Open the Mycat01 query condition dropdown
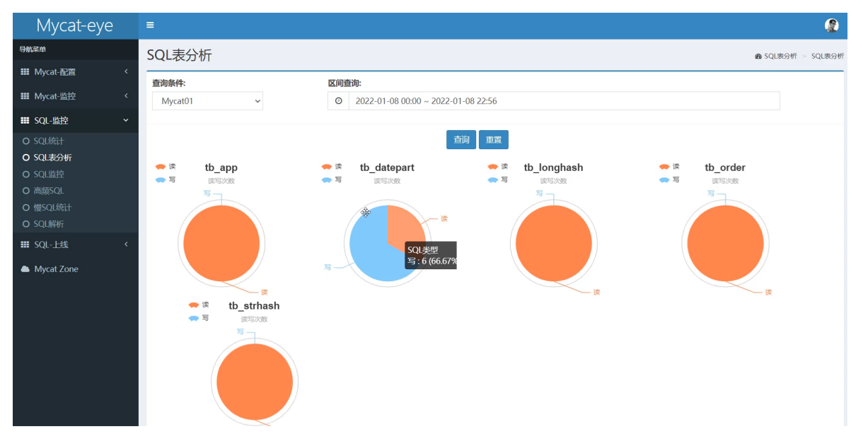 pos(207,101)
